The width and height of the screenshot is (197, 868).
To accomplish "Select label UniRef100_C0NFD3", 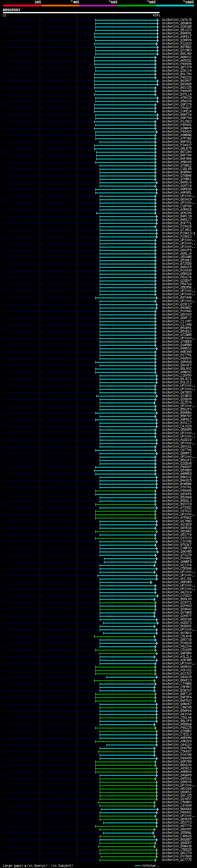I will (177, 548).
